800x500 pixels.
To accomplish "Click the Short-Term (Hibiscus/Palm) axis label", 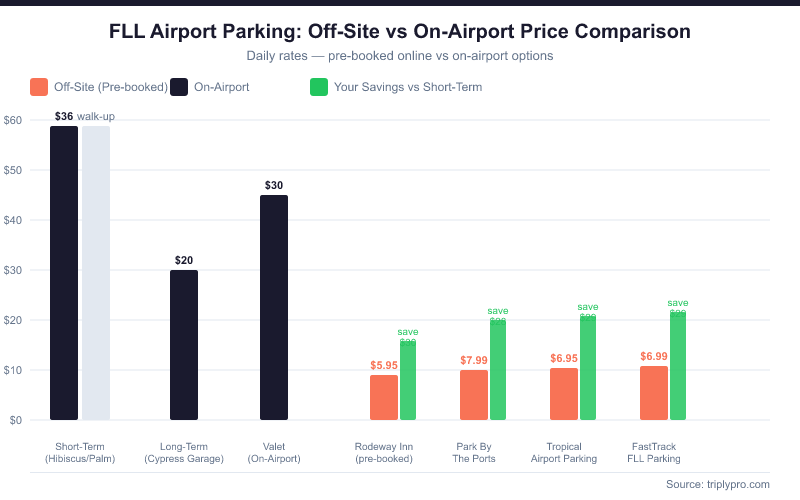I will click(80, 453).
